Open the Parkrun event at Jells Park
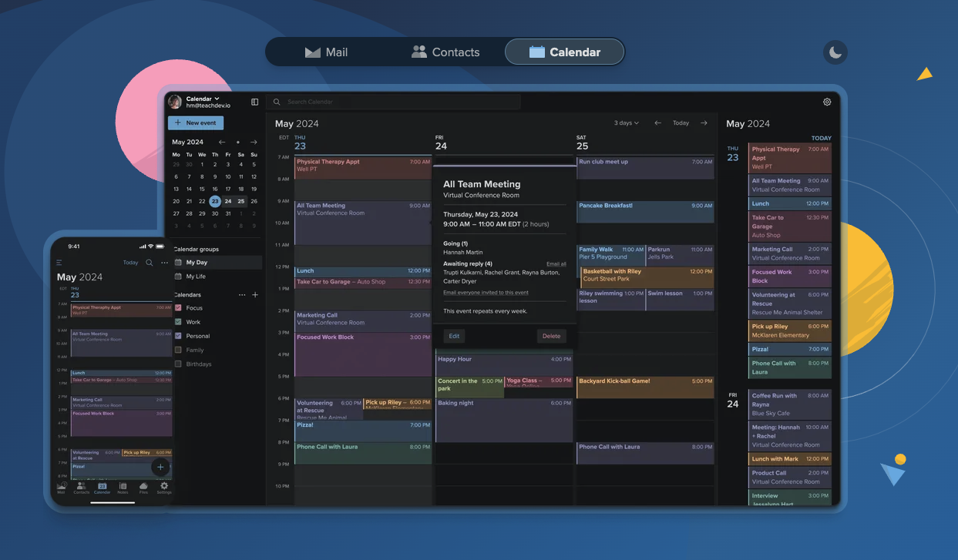 [x=680, y=256]
